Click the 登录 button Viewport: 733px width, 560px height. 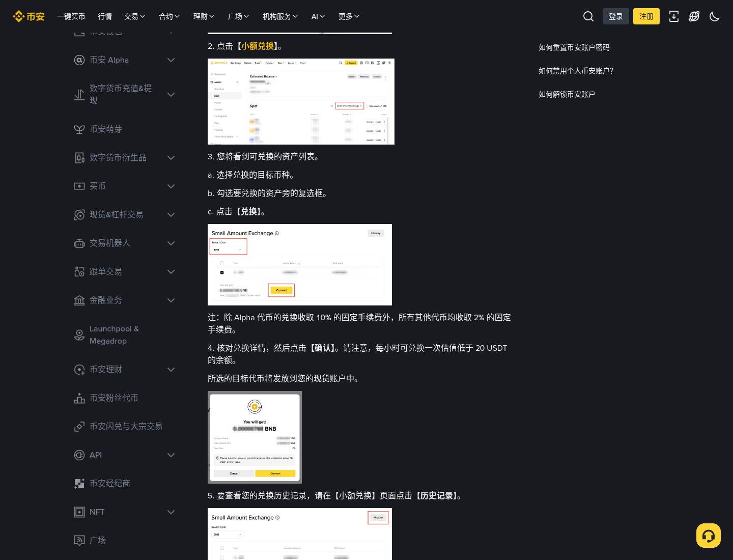pos(616,16)
